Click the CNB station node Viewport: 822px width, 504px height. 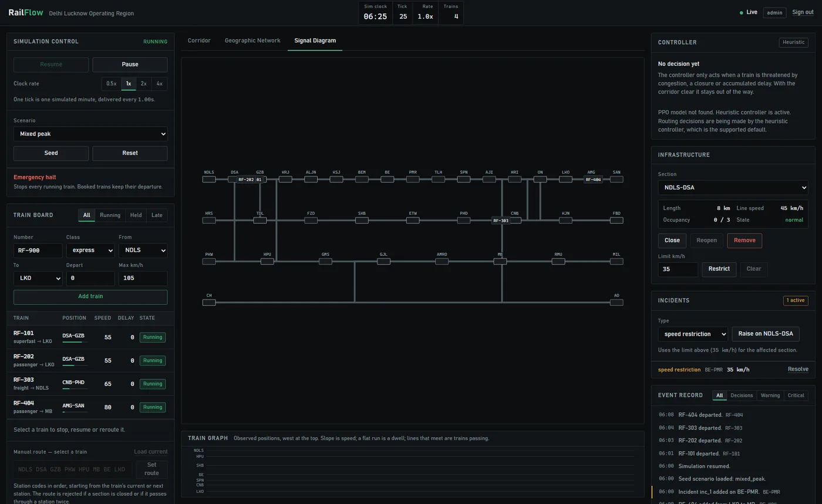(514, 221)
